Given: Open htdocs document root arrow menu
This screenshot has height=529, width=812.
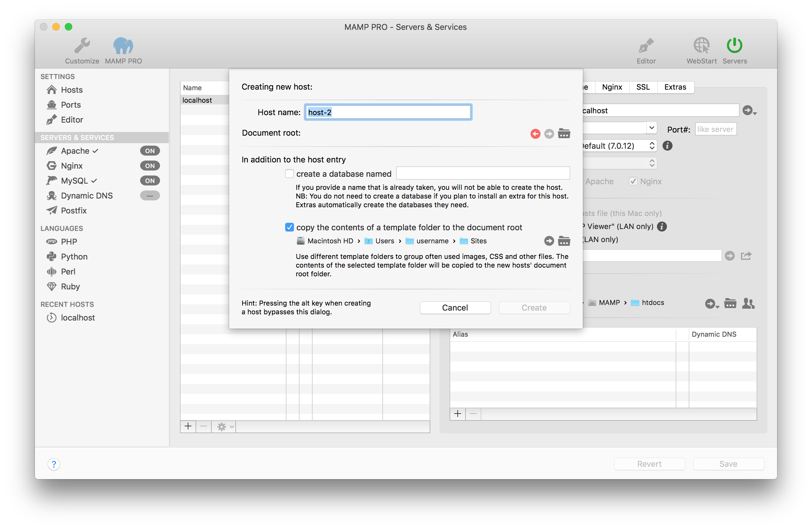Looking at the screenshot, I should coord(712,303).
